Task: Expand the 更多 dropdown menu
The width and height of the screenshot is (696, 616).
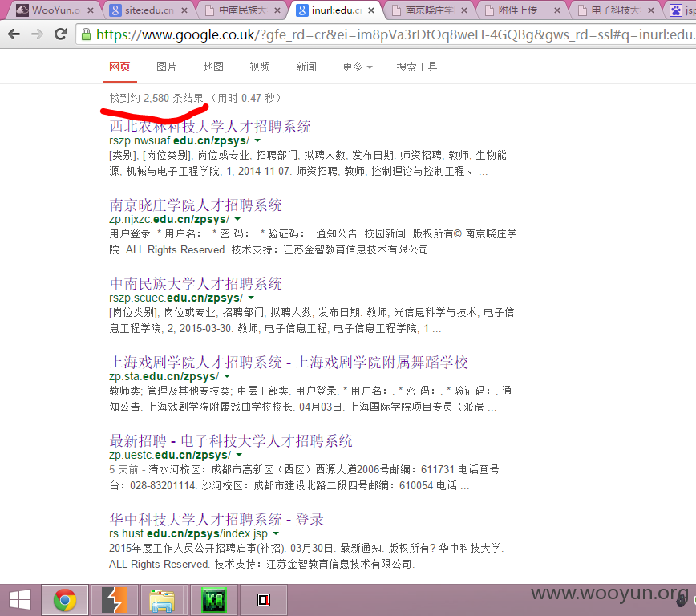Action: (x=358, y=67)
